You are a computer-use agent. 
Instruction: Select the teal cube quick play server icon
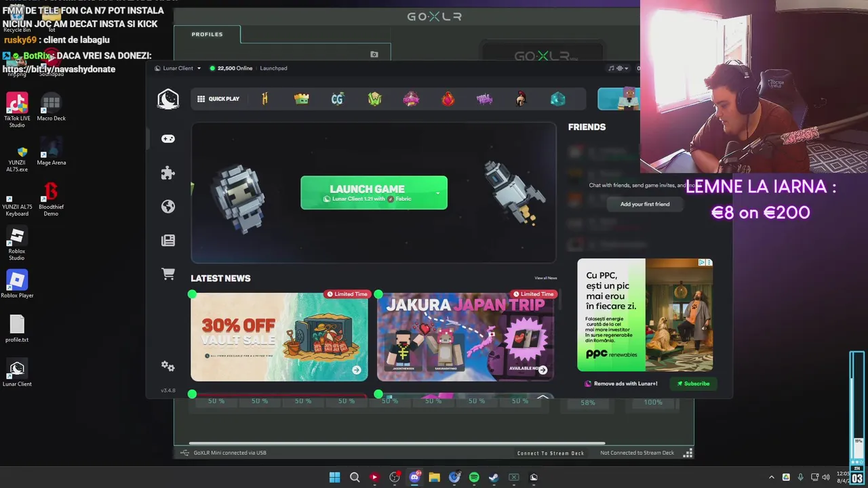(557, 99)
